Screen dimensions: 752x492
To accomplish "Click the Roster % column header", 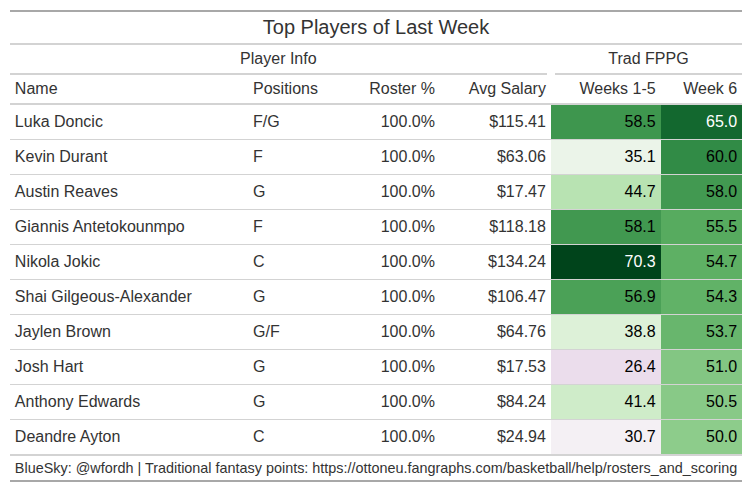I will (402, 88).
